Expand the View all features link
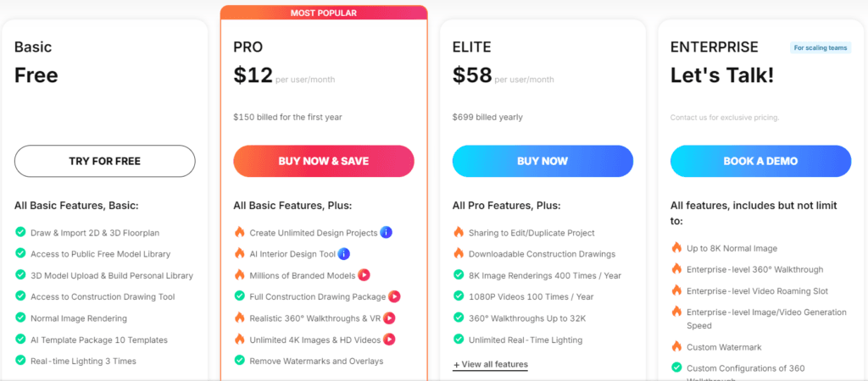 pyautogui.click(x=490, y=364)
